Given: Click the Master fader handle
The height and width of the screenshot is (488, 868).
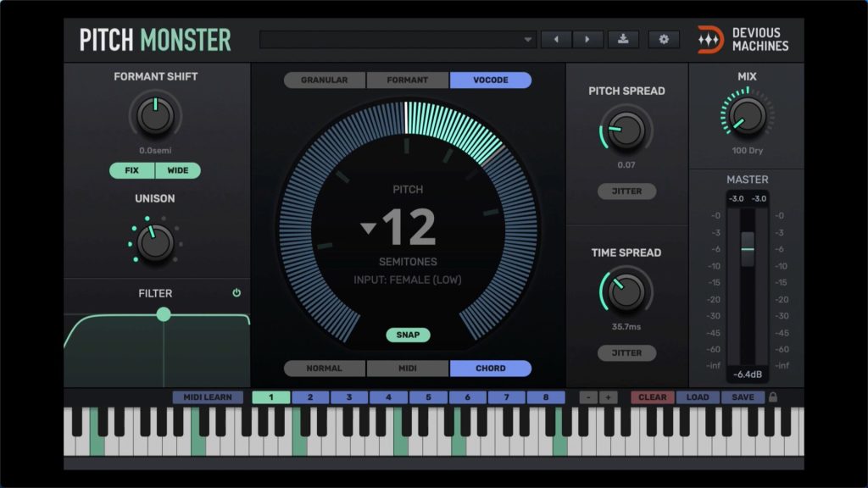Looking at the screenshot, I should [748, 248].
